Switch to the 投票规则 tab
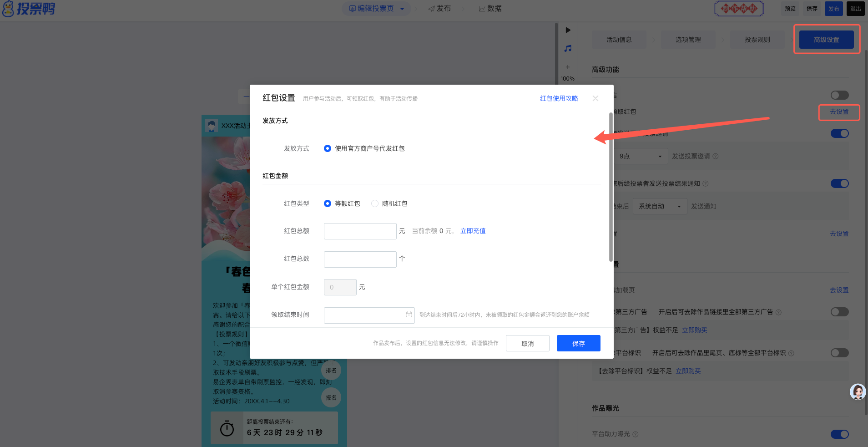This screenshot has height=447, width=868. (757, 40)
